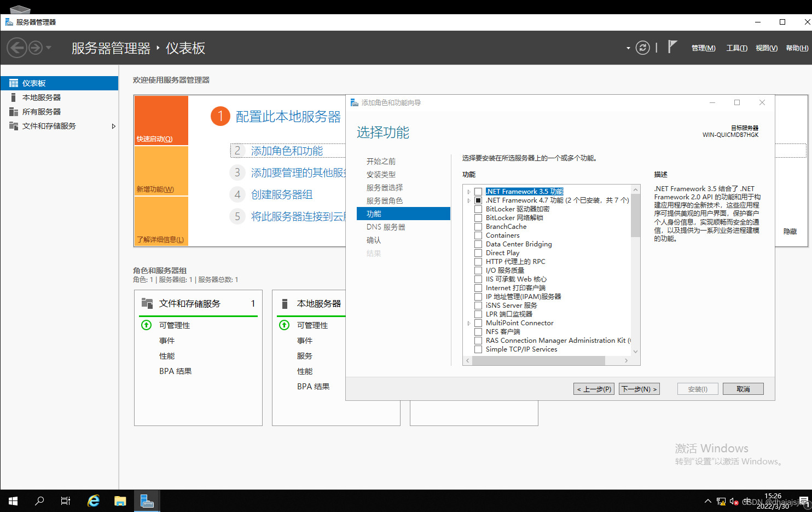Click the 添加角色和功能 link

click(x=287, y=151)
